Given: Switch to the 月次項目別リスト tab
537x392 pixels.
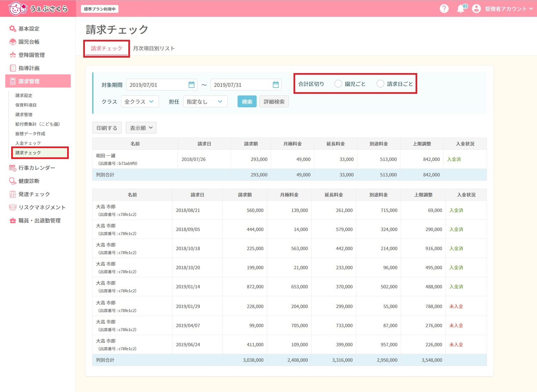Looking at the screenshot, I should coord(154,48).
